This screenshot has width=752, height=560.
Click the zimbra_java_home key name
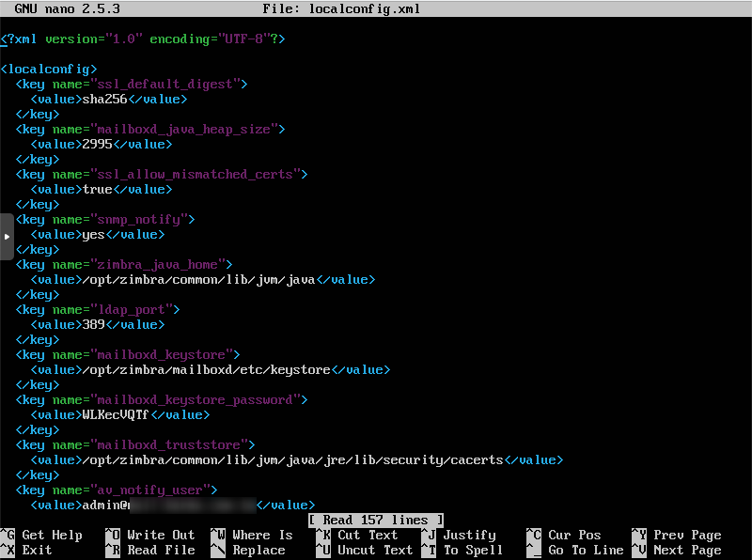pos(157,265)
